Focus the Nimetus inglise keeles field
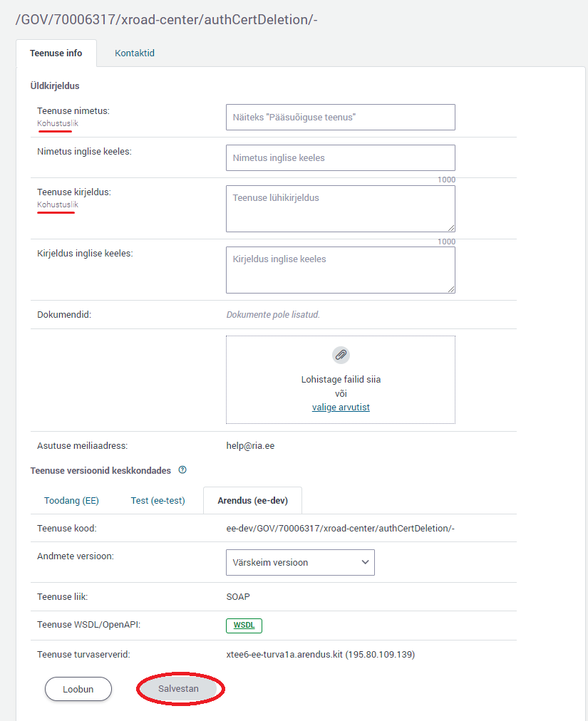Viewport: 588px width, 721px height. pyautogui.click(x=340, y=158)
